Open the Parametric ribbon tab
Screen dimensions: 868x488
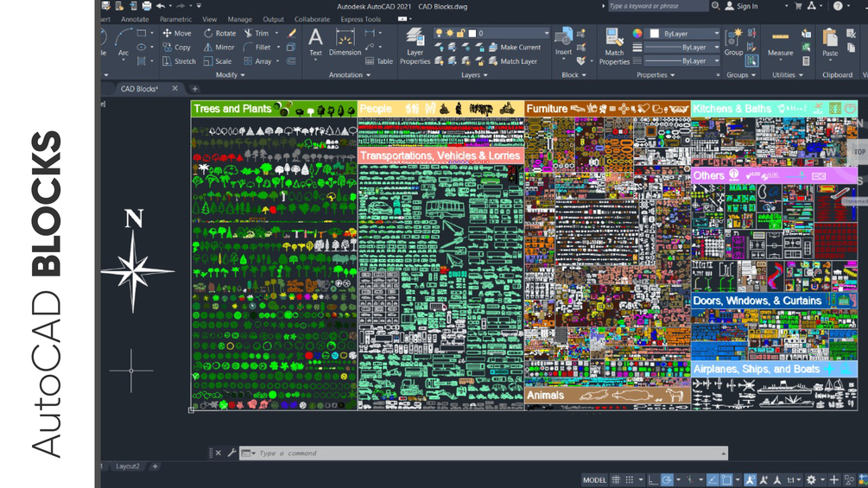coord(175,19)
